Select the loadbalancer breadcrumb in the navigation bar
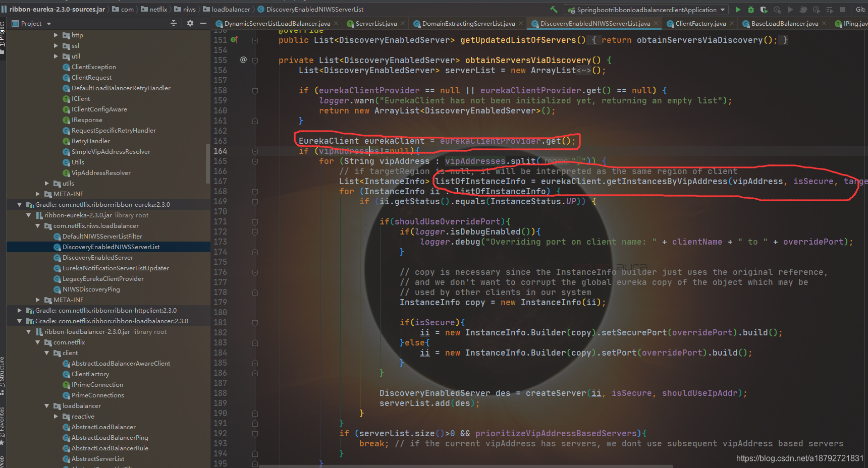This screenshot has height=468, width=868. pos(231,10)
